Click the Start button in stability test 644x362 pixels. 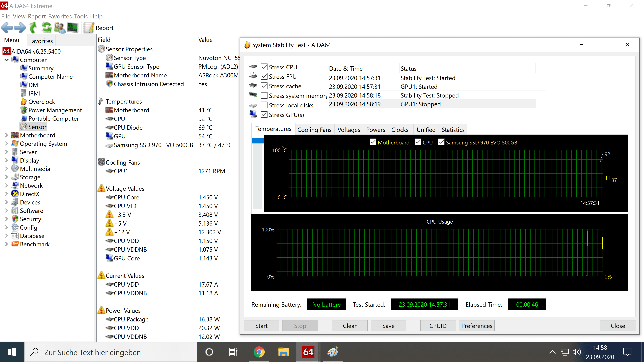tap(261, 326)
